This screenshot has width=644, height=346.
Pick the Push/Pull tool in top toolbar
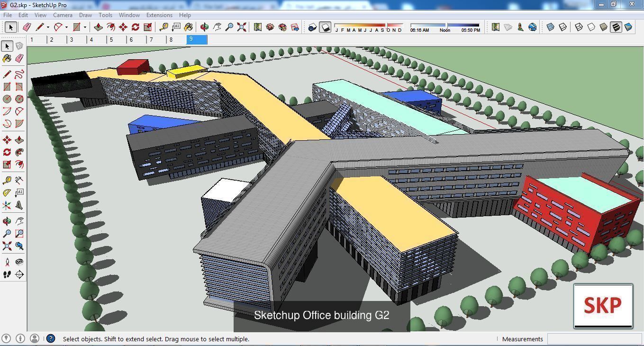click(x=99, y=27)
